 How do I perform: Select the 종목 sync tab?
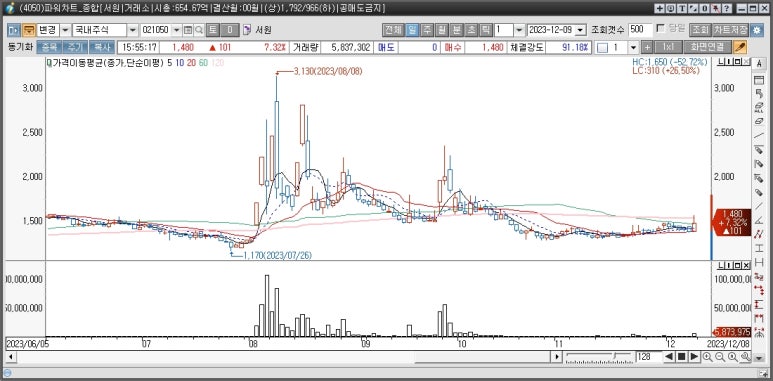click(x=49, y=47)
